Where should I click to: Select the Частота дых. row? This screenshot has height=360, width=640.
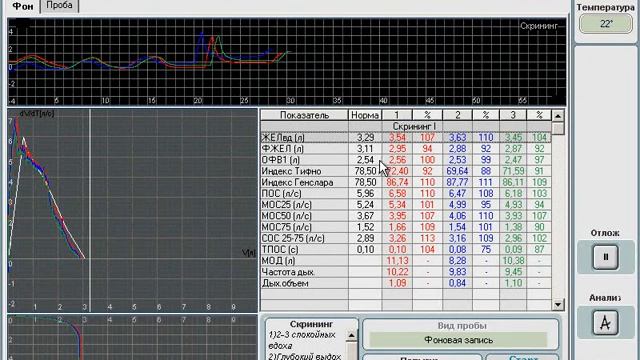point(406,272)
